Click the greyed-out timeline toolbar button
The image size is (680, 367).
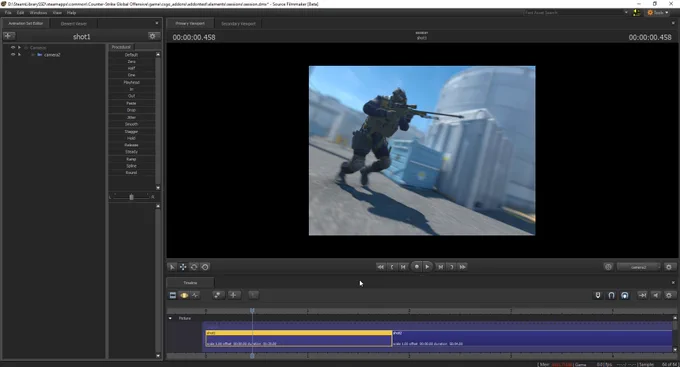tap(253, 295)
